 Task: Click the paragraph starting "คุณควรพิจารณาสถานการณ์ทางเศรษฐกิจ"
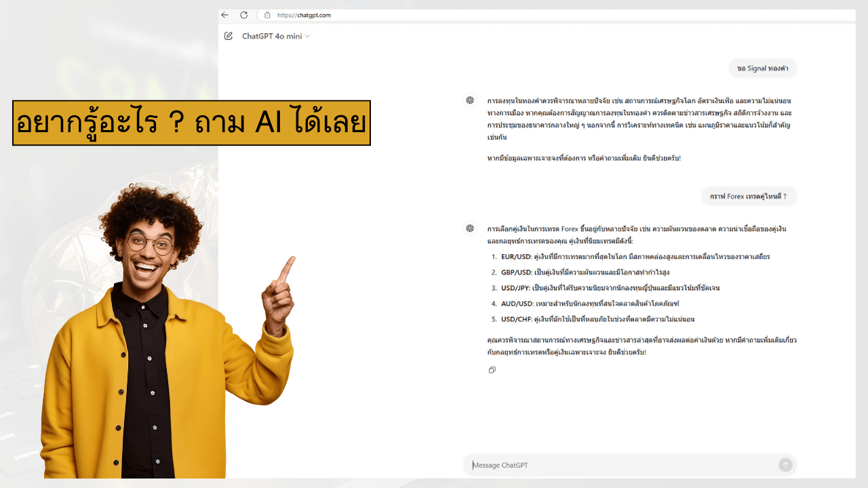coord(642,346)
